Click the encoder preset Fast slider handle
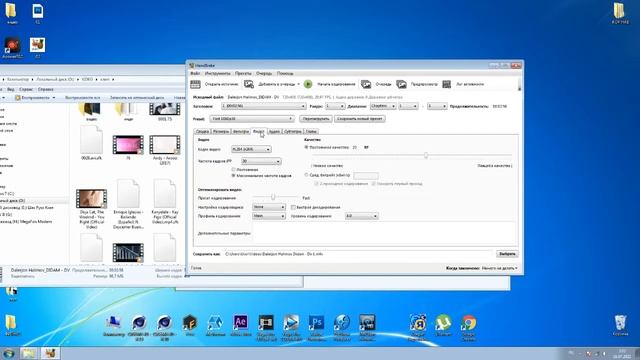The image size is (640, 360). point(273,197)
